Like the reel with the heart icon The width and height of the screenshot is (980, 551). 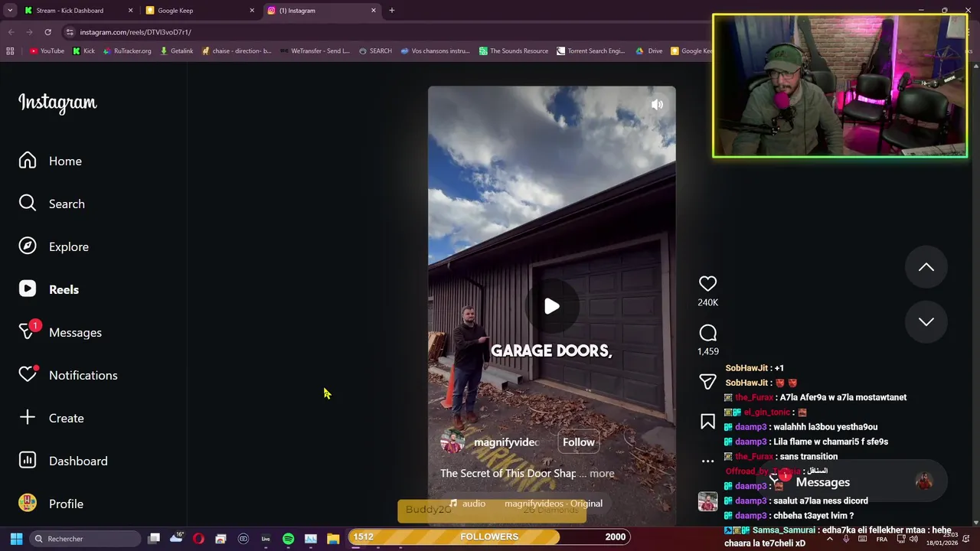tap(707, 283)
